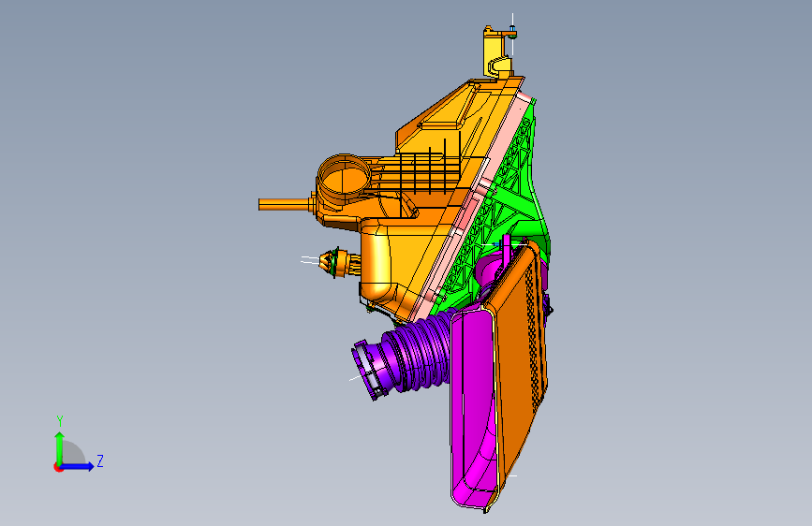
Task: Select the small orange sensor connector
Action: 339,262
